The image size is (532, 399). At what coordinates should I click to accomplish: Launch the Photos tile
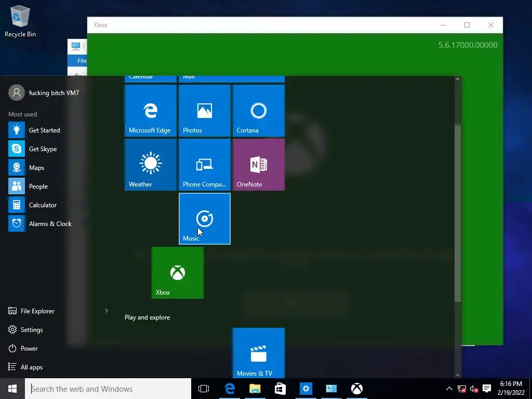pos(205,111)
